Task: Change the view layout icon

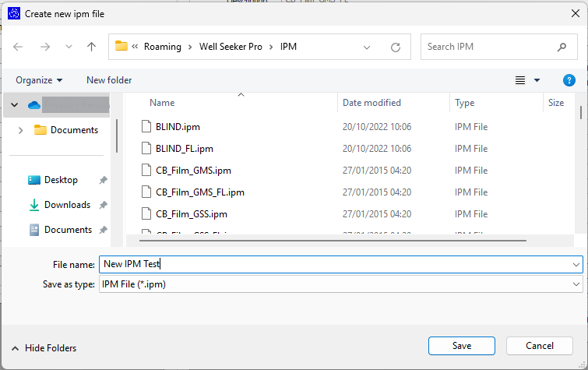Action: 520,80
